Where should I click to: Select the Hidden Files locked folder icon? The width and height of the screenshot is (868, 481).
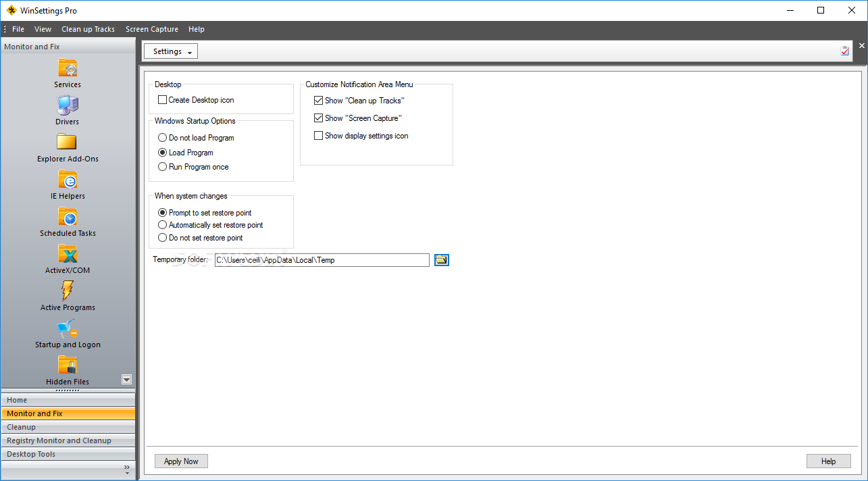point(68,365)
